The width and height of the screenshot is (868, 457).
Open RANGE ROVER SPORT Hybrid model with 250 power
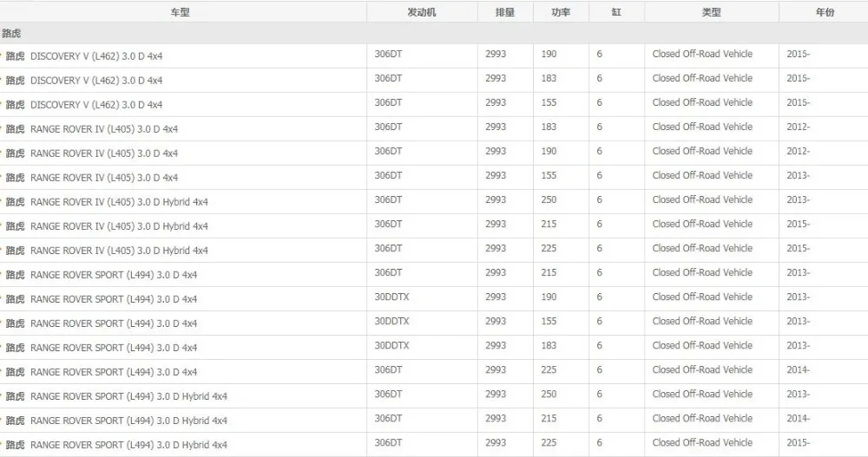128,396
